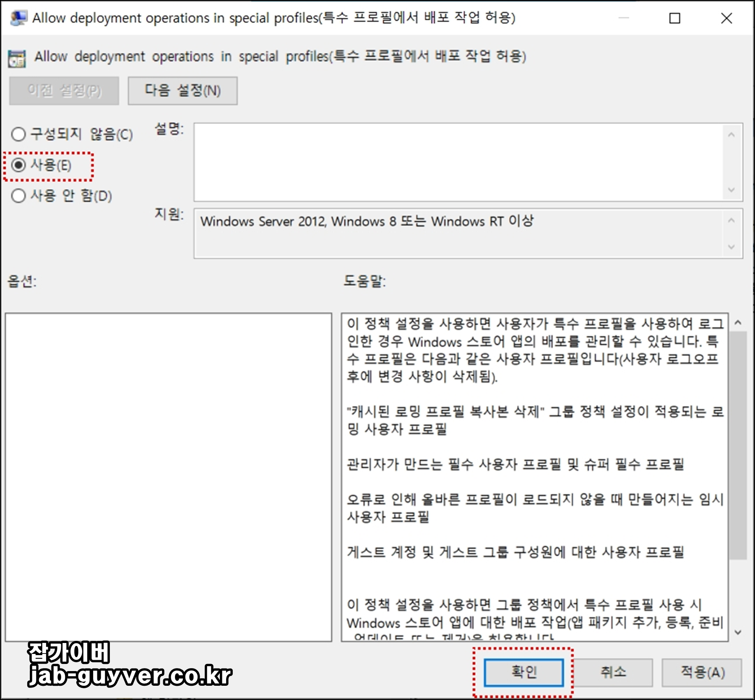Screen dimensions: 755x700
Task: Click the help paragraph starting '이 정책 설정을 사용하면 사용자가'
Action: click(x=535, y=350)
